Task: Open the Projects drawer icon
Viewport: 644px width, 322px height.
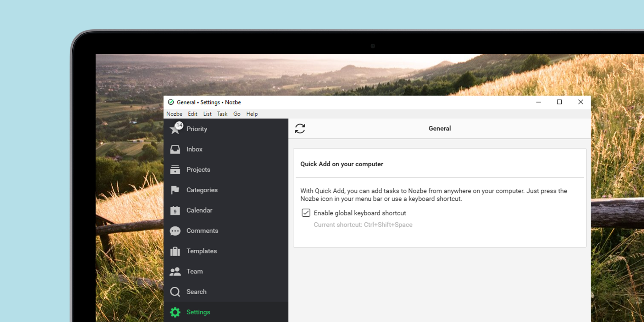Action: point(175,170)
